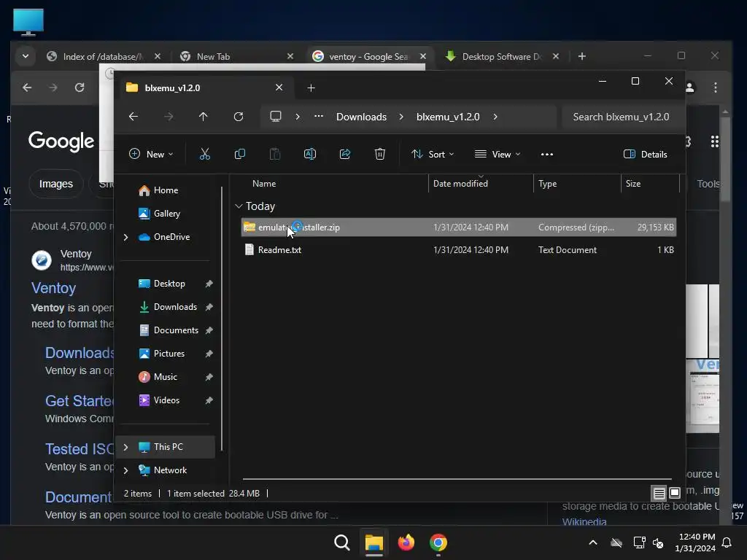Select the Readme.txt file

[x=459, y=250]
